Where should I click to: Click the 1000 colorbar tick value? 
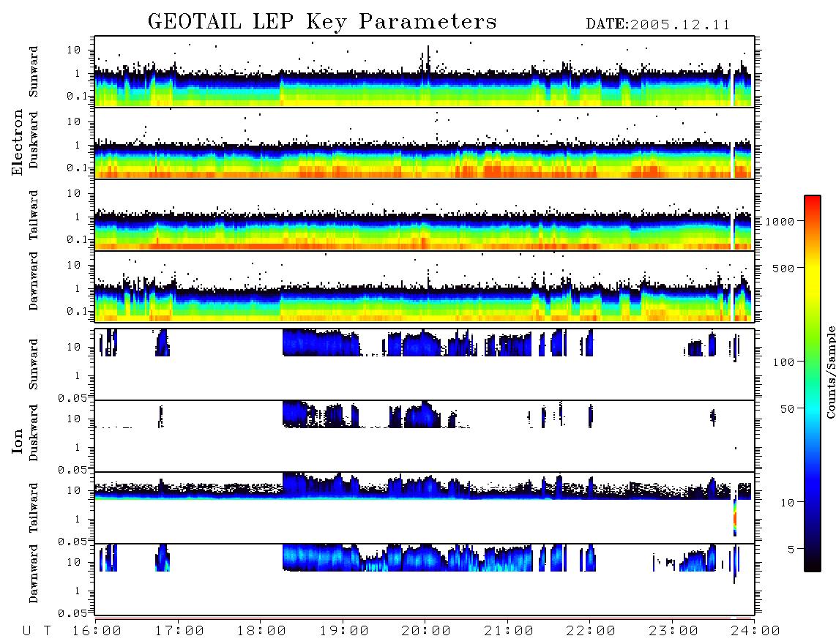780,222
